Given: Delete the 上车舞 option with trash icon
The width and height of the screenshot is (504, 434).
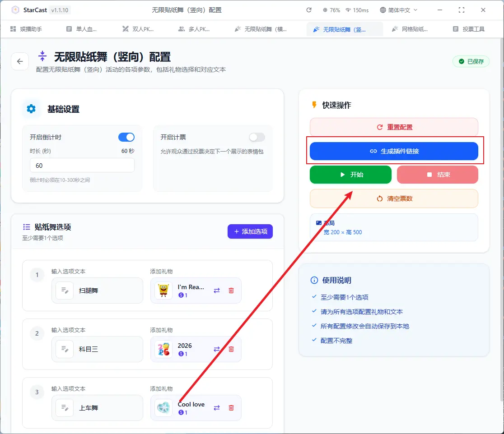Looking at the screenshot, I should [x=231, y=408].
